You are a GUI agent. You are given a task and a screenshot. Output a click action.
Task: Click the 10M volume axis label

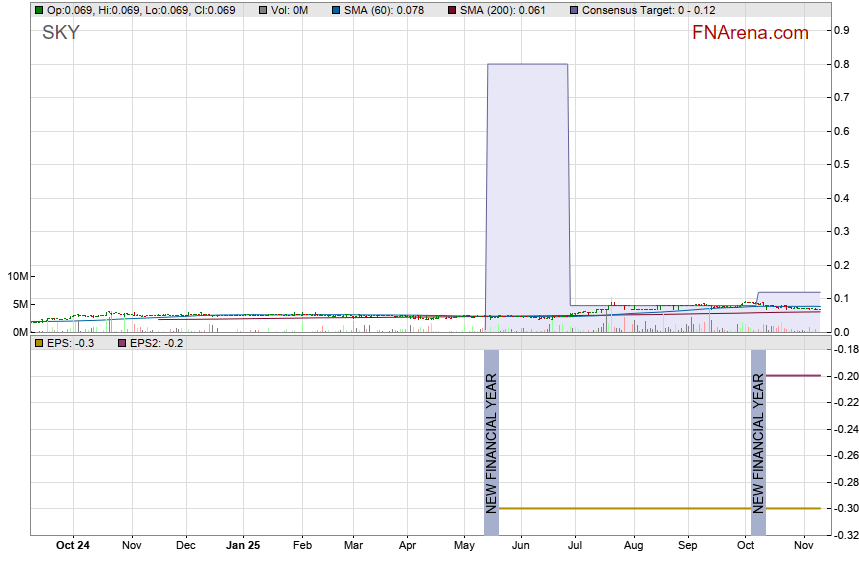coord(17,276)
